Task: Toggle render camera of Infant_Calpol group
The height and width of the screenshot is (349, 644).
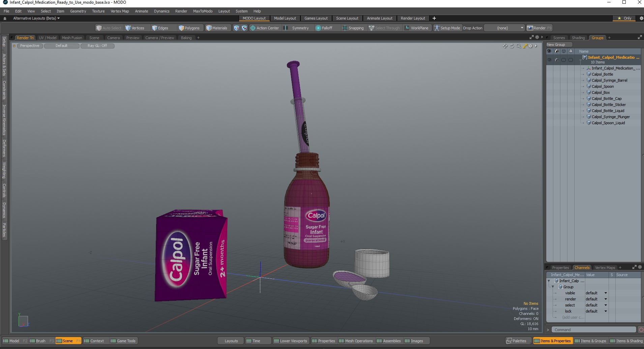Action: [x=557, y=60]
